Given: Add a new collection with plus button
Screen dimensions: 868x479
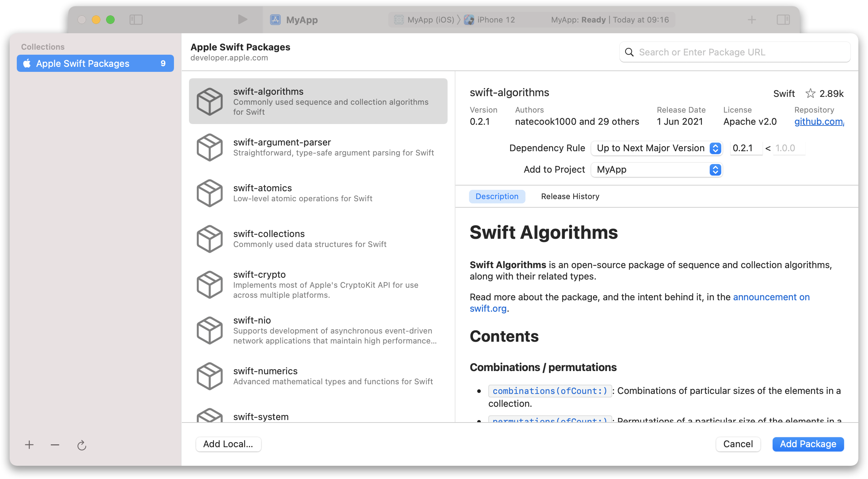Looking at the screenshot, I should (x=29, y=445).
